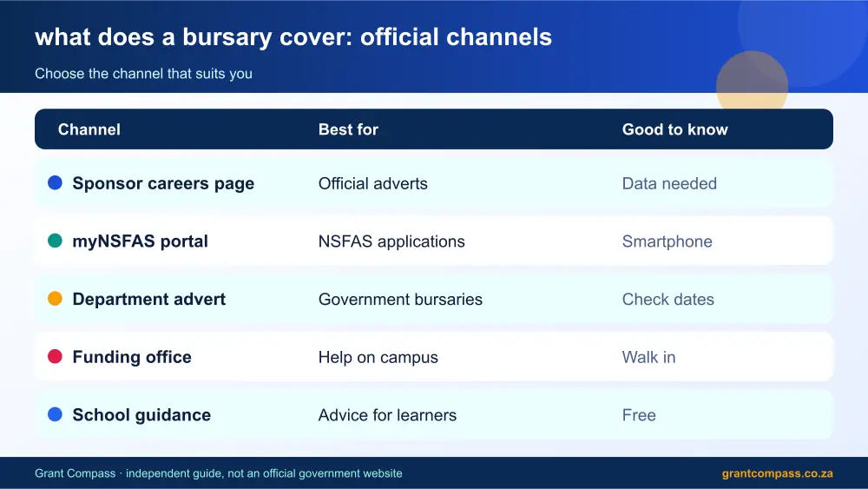The image size is (868, 489).
Task: Click the 'Smartphone' note
Action: tap(667, 241)
